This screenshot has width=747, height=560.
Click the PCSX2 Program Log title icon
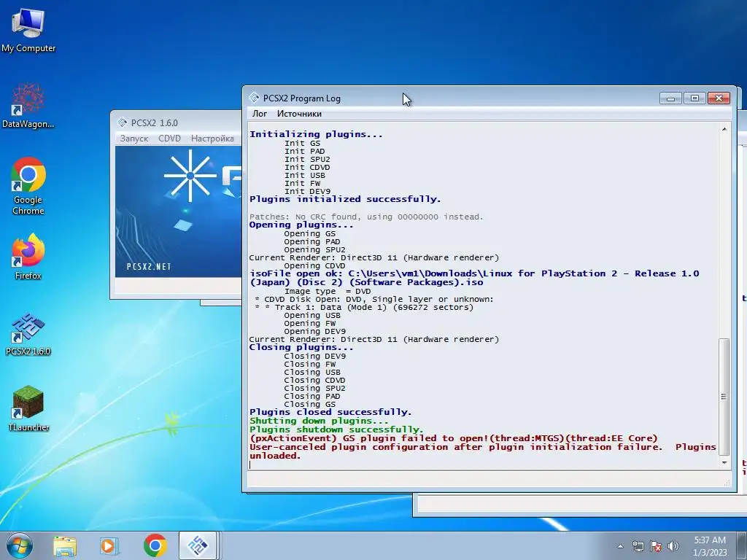coord(254,98)
